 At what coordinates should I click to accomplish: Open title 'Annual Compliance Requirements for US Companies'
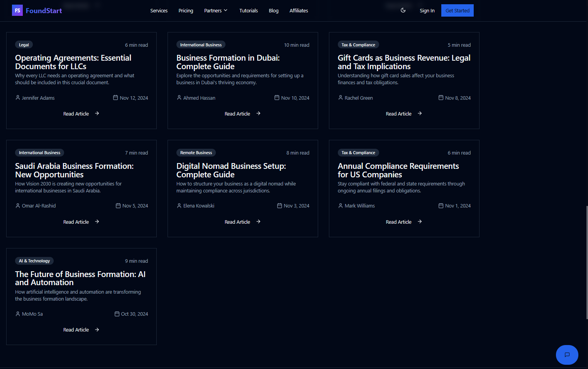coord(398,170)
